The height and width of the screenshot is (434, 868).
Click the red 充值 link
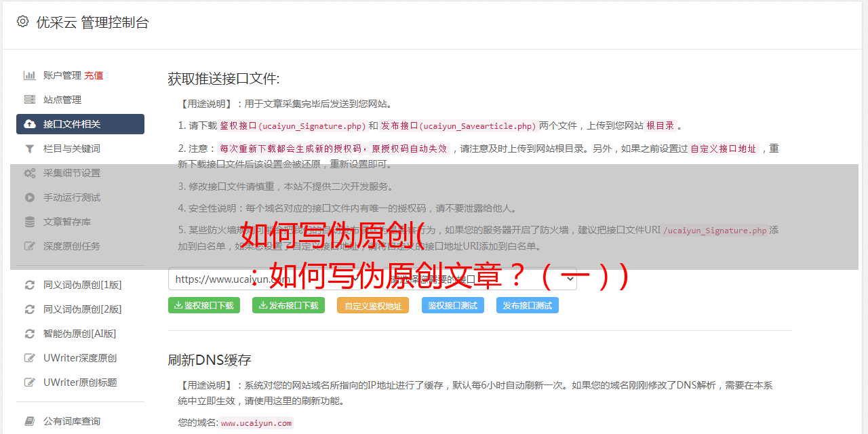(x=94, y=75)
